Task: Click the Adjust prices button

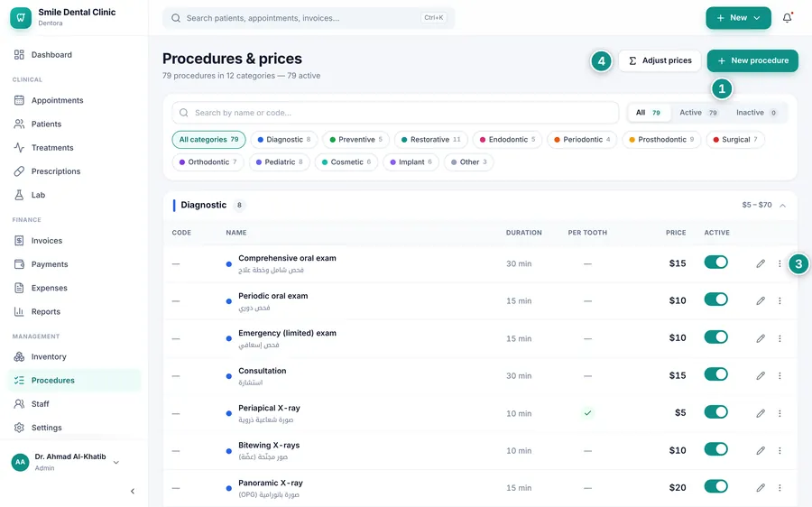Action: [x=660, y=60]
